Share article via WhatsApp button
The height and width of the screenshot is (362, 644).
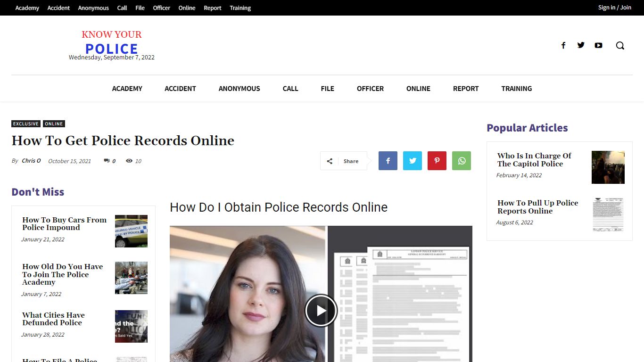tap(462, 161)
